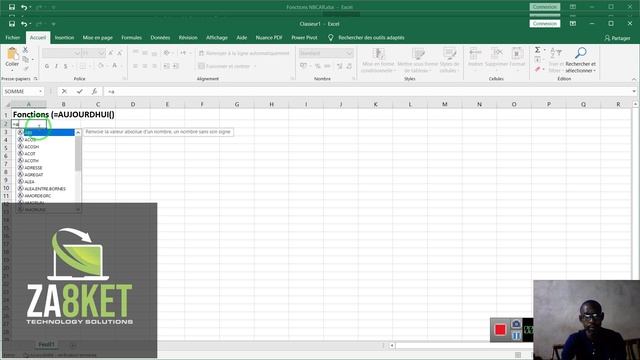Click the Clear eraser icon in Édition
Viewport: 640px width, 360px height.
[x=538, y=69]
